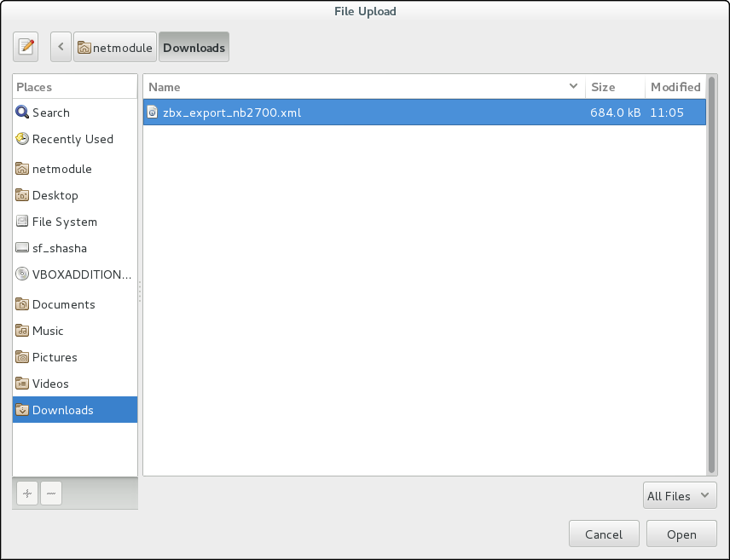Open the All Files filter dropdown
The height and width of the screenshot is (560, 730).
point(680,496)
